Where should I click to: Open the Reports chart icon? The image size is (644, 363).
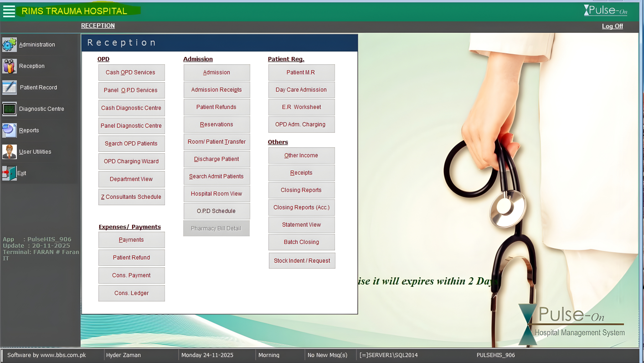[x=10, y=130]
